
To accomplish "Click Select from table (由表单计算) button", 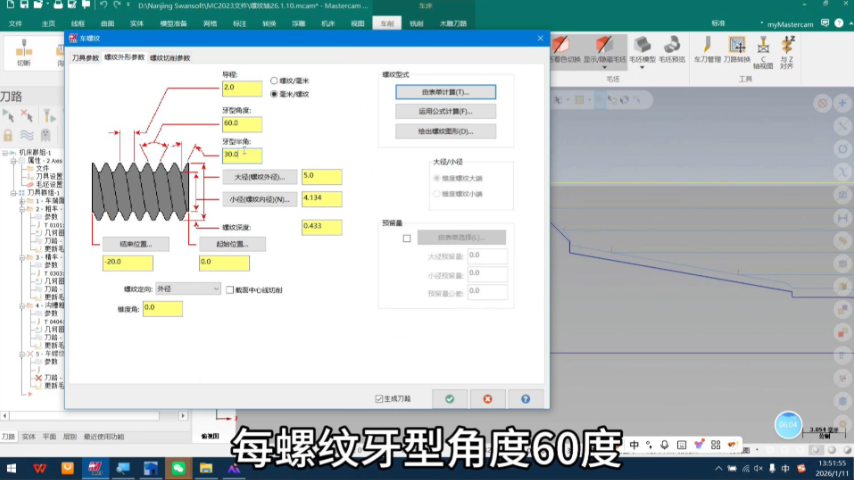I will point(446,92).
